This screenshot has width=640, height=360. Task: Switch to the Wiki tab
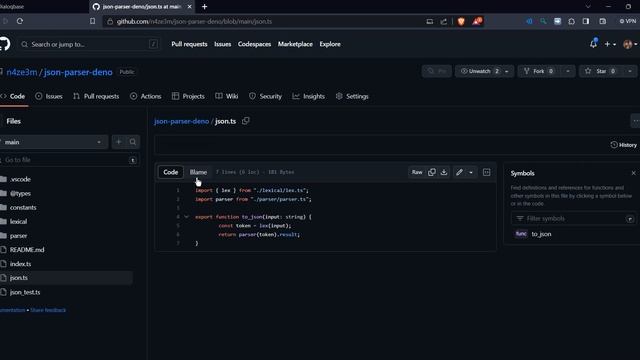tap(227, 96)
